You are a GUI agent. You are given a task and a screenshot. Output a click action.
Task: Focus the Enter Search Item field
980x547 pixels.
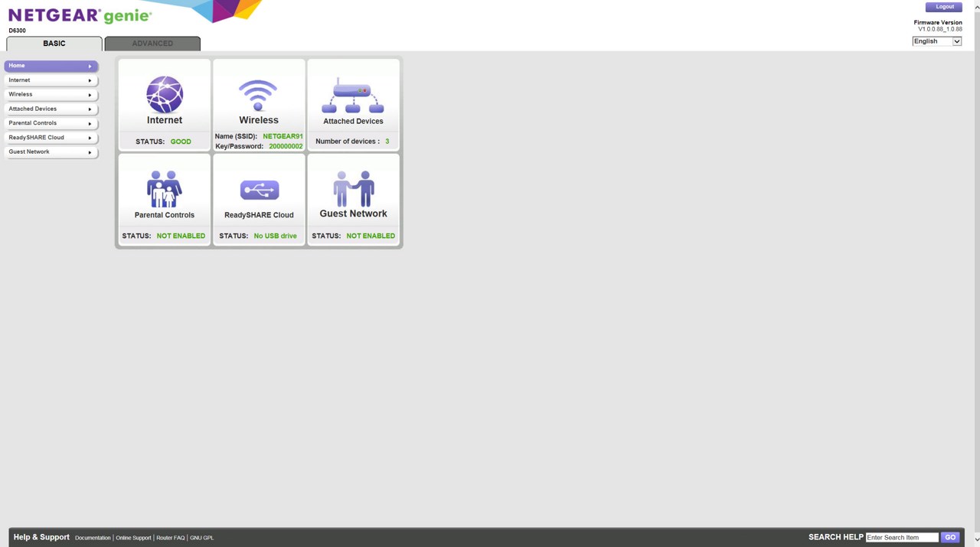point(902,538)
